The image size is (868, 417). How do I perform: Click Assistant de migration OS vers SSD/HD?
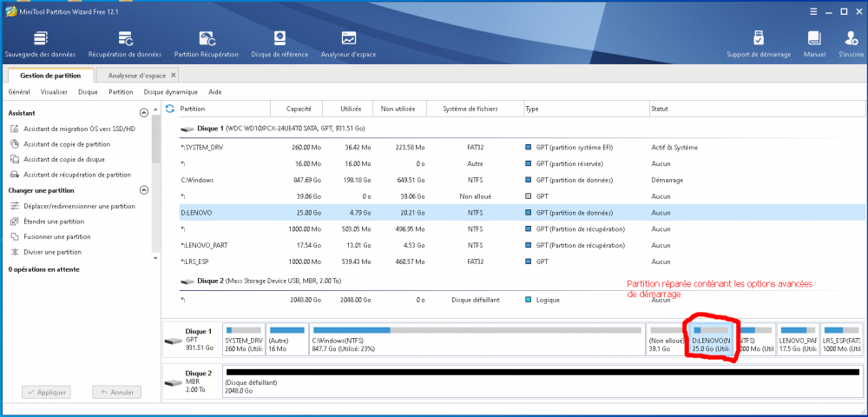79,129
